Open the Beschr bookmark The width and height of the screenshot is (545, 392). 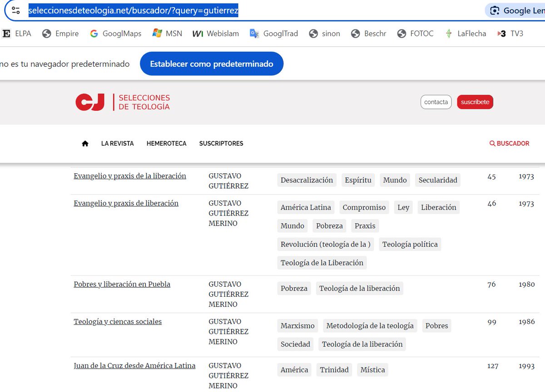368,34
